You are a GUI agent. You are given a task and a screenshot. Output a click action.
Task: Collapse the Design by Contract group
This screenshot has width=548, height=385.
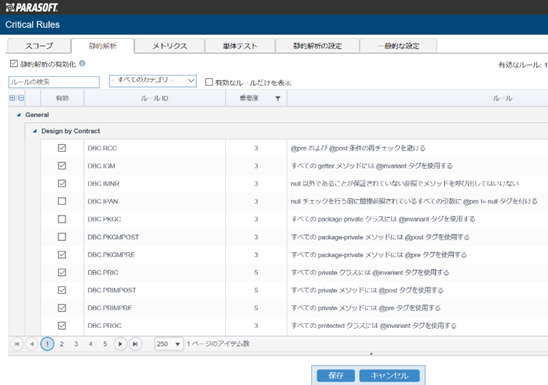[35, 131]
